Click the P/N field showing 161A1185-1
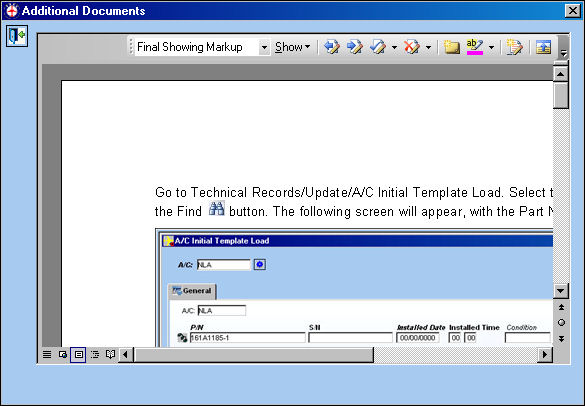This screenshot has height=406, width=585. tap(247, 338)
